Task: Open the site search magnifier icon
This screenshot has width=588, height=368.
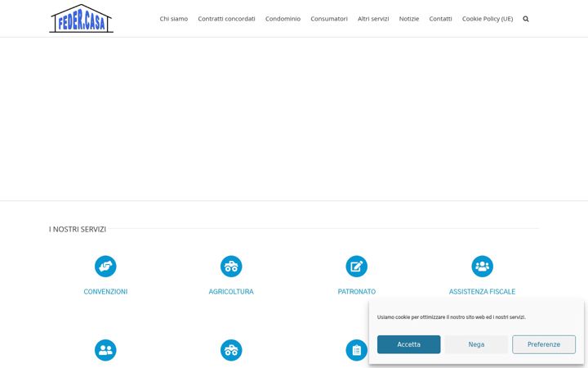Action: pyautogui.click(x=526, y=19)
